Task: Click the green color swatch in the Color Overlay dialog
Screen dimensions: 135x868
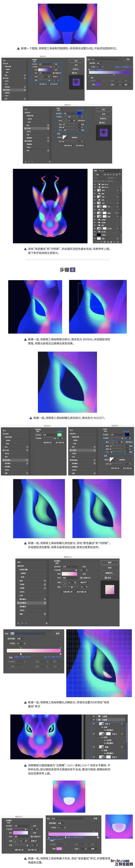Action: [x=60, y=435]
